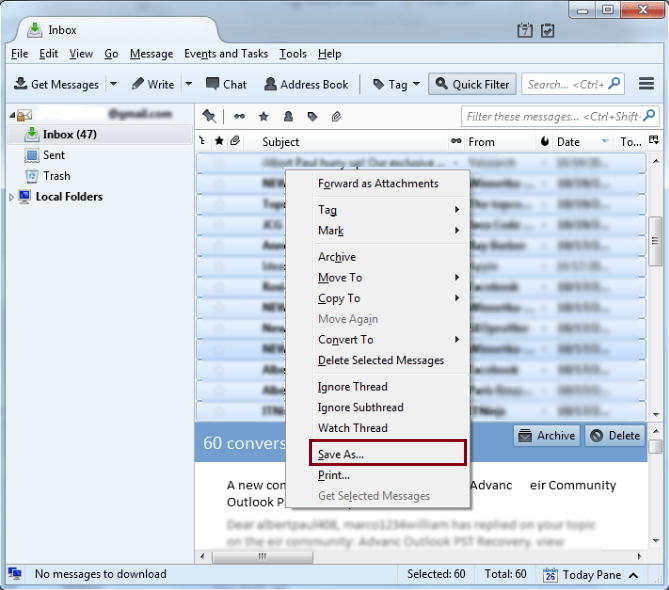
Task: Open the Chat toolbar button
Action: coord(226,84)
